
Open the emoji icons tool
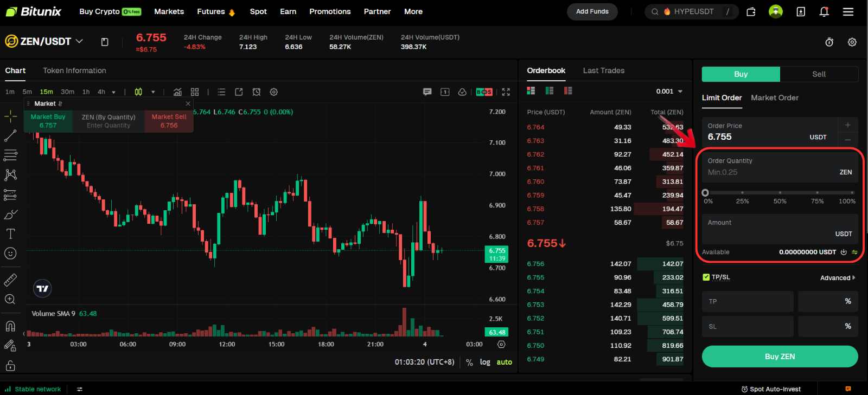tap(10, 253)
